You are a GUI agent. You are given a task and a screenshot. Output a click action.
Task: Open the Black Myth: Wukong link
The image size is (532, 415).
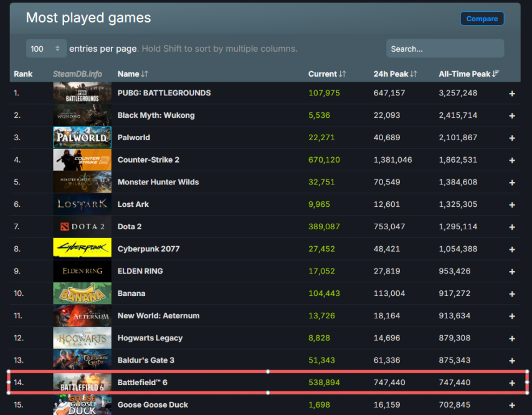(156, 115)
